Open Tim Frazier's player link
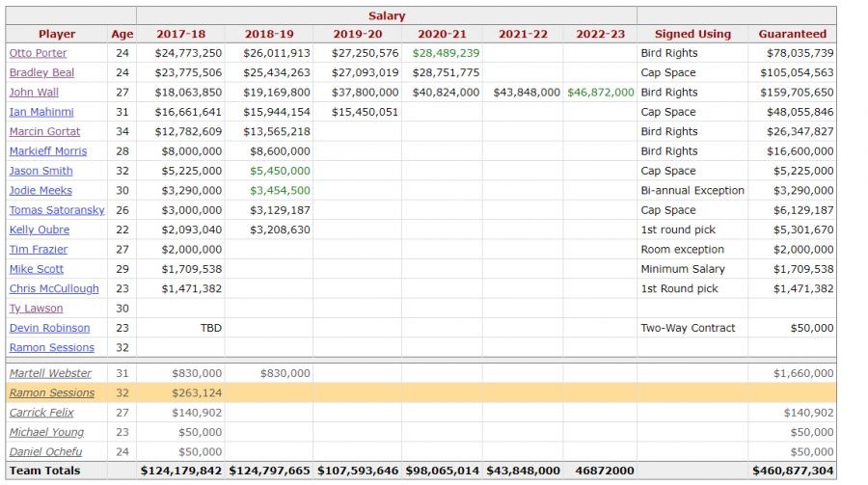 pos(38,250)
